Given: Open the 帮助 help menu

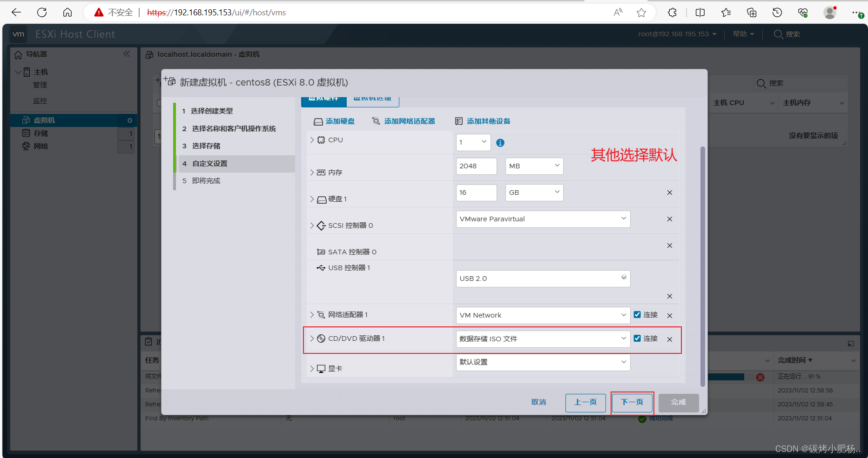Looking at the screenshot, I should click(x=743, y=34).
